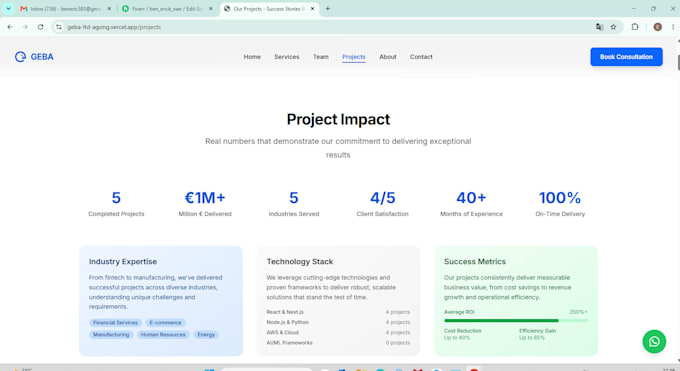
Task: Expand the tab search dropdown arrow
Action: point(8,9)
